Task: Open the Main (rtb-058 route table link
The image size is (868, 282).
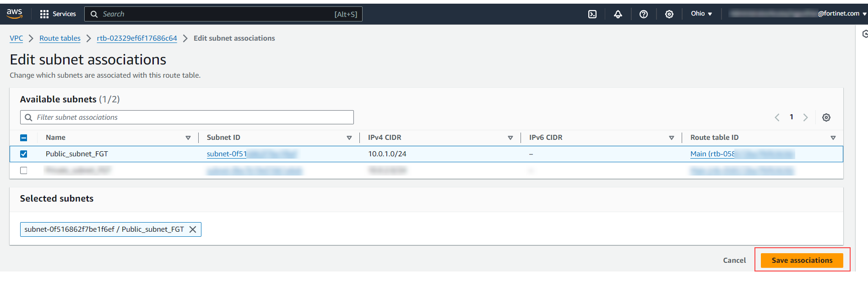Action: coord(742,154)
